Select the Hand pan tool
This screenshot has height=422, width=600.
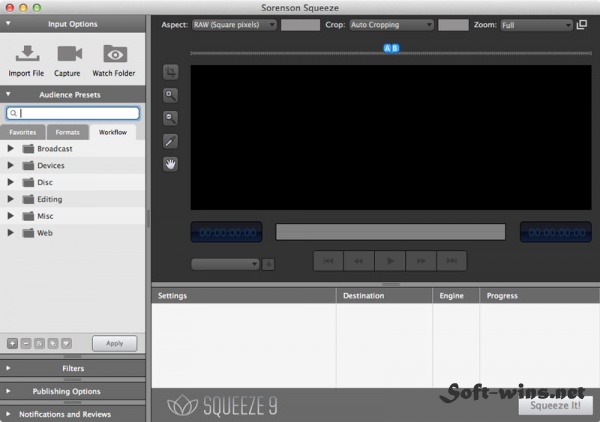tap(171, 164)
